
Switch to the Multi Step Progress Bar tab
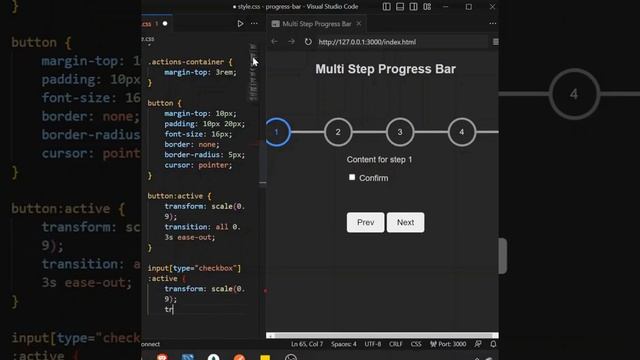(317, 24)
